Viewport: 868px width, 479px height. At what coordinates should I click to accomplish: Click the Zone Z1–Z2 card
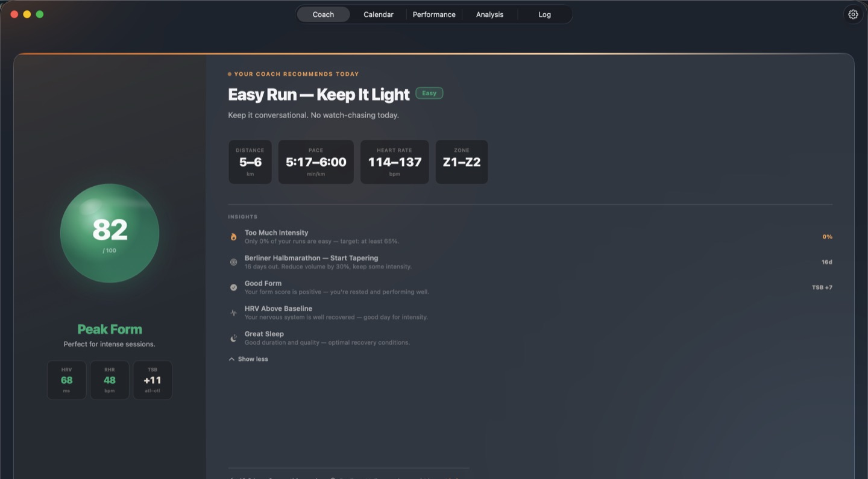462,161
